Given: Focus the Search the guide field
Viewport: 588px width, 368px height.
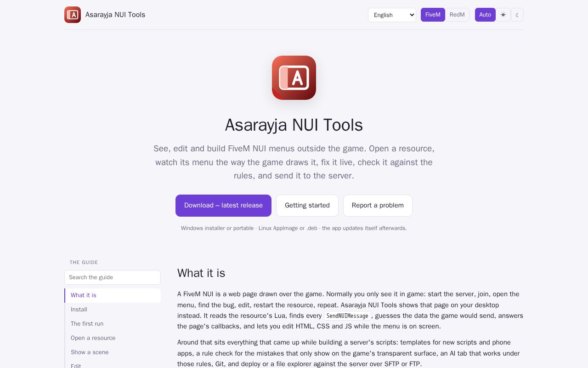Looking at the screenshot, I should click(x=113, y=277).
